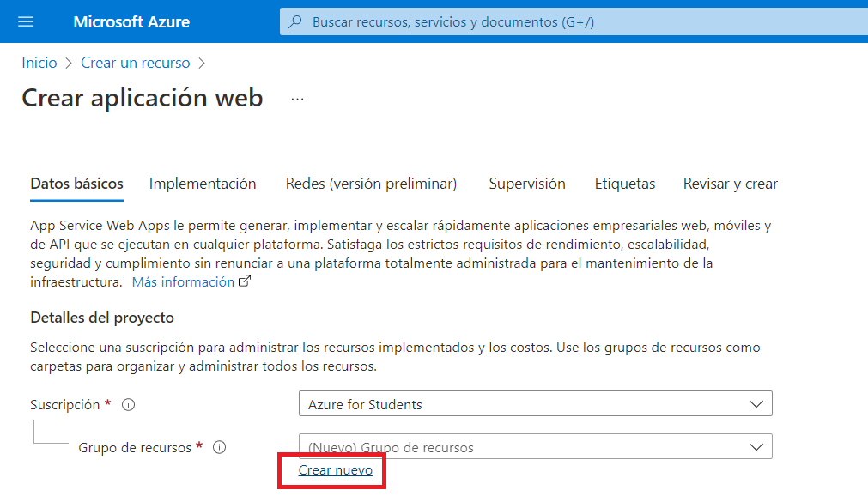Show info tooltip for Suscripción

129,404
